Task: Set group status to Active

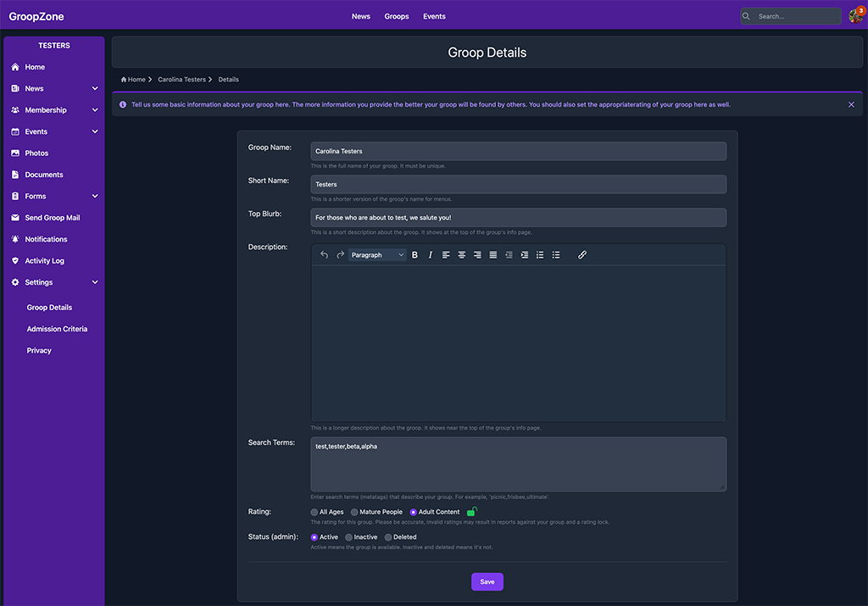Action: (x=314, y=537)
